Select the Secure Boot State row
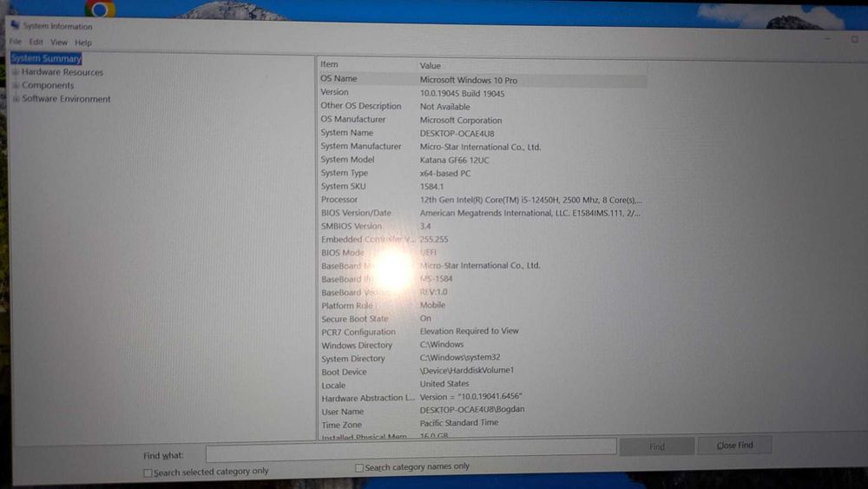 click(x=482, y=319)
